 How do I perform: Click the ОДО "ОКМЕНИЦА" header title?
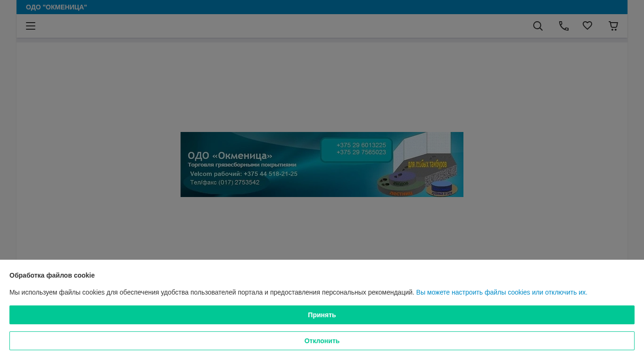point(57,7)
